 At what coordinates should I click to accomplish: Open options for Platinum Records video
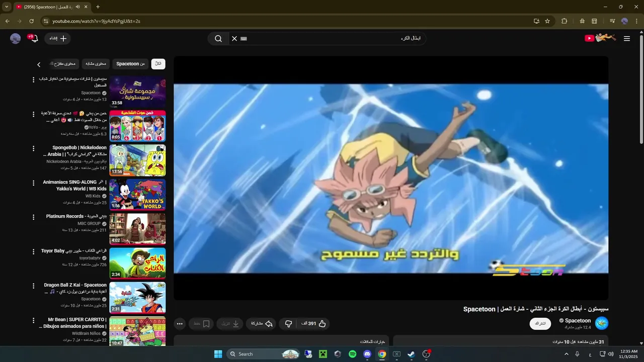click(34, 217)
